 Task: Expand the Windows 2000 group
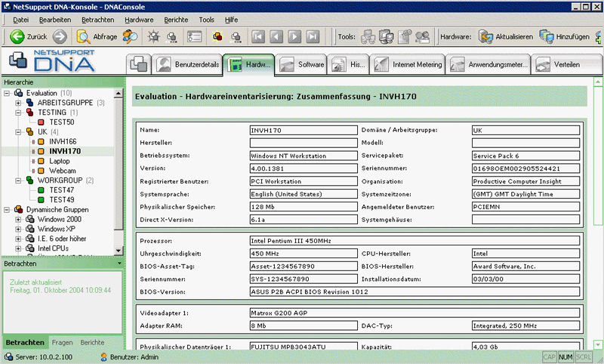pos(18,219)
